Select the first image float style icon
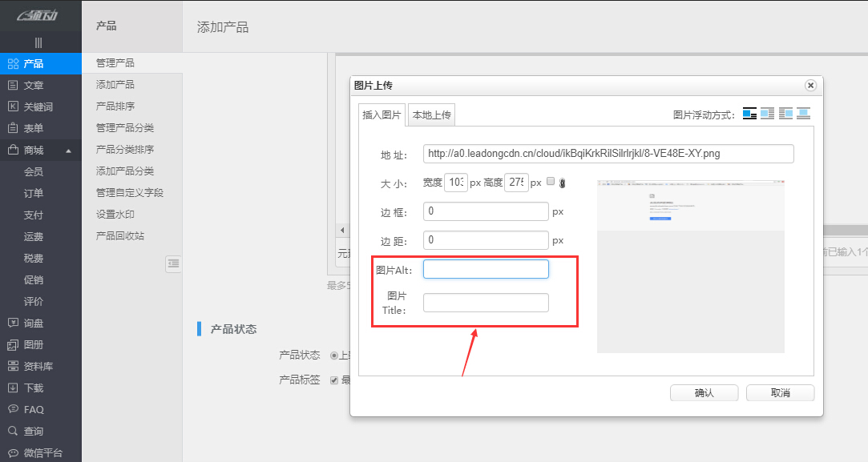 [x=749, y=113]
